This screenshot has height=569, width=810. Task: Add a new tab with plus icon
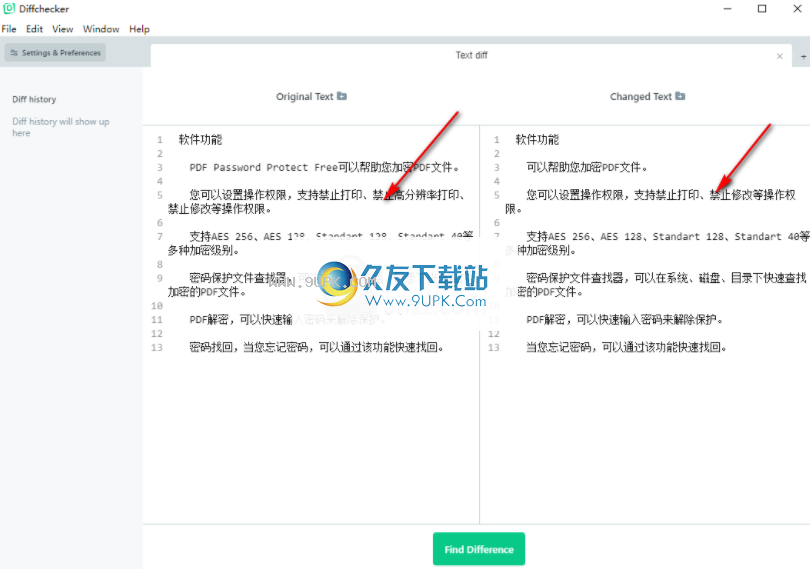[803, 56]
